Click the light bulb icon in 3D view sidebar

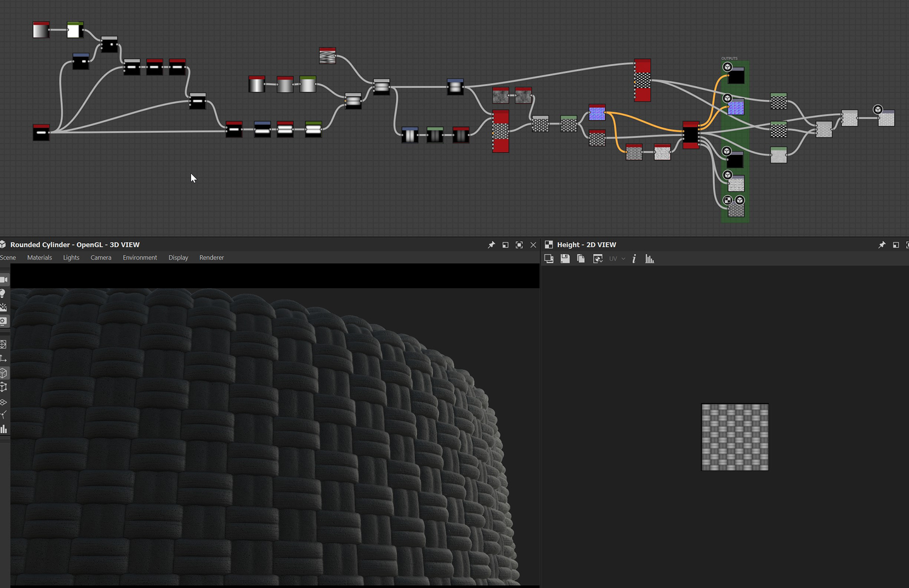click(3, 293)
